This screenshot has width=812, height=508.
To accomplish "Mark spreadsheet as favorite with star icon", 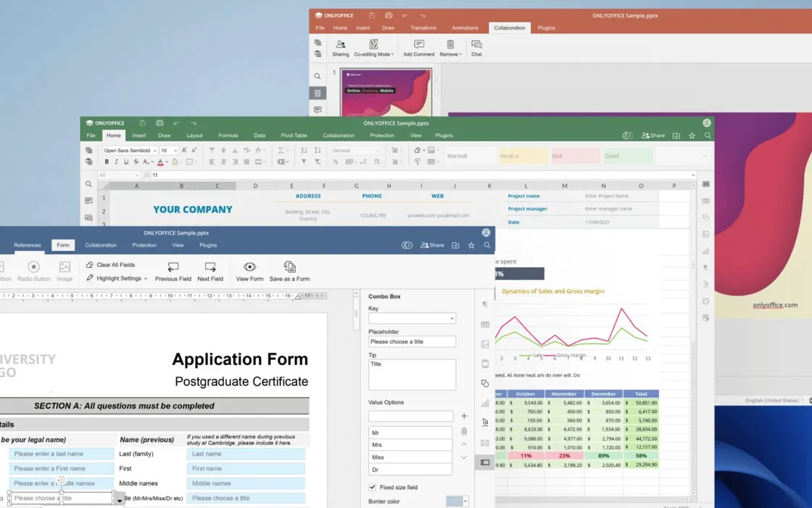I will pos(692,135).
